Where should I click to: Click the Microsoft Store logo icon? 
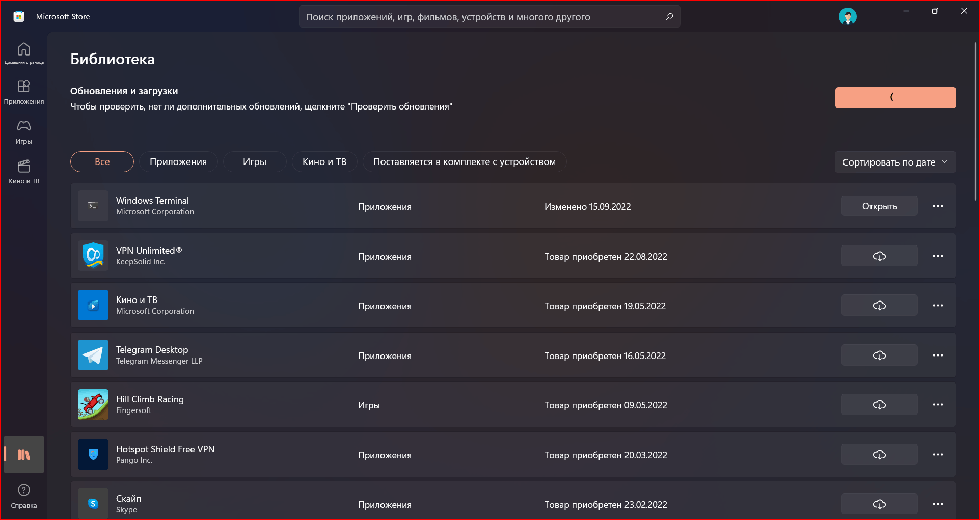[x=19, y=16]
